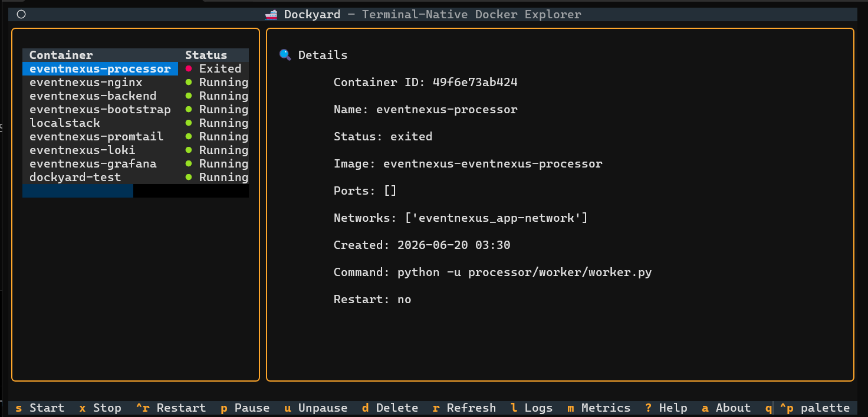Click the green status dot for eventnexus-backend
Image resolution: width=868 pixels, height=417 pixels.
pos(189,96)
